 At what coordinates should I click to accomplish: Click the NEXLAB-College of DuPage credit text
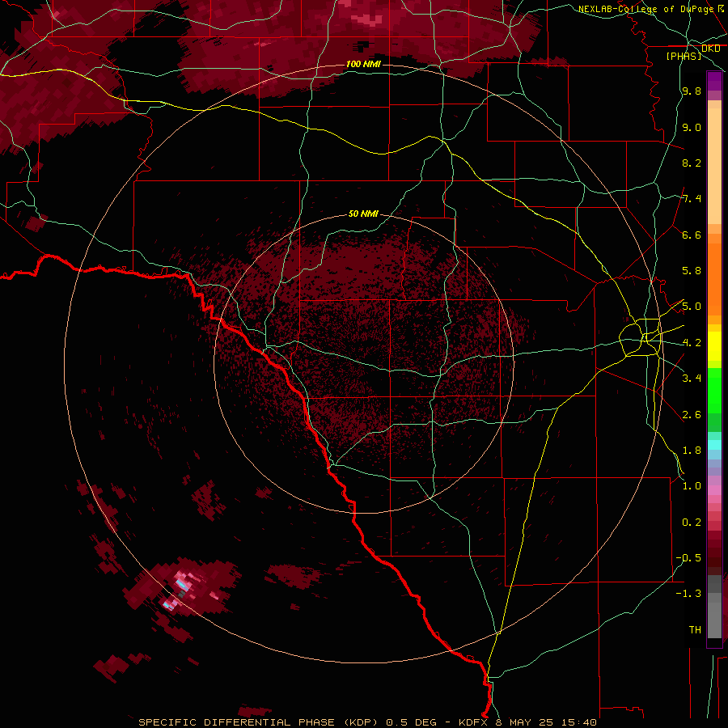pos(652,9)
